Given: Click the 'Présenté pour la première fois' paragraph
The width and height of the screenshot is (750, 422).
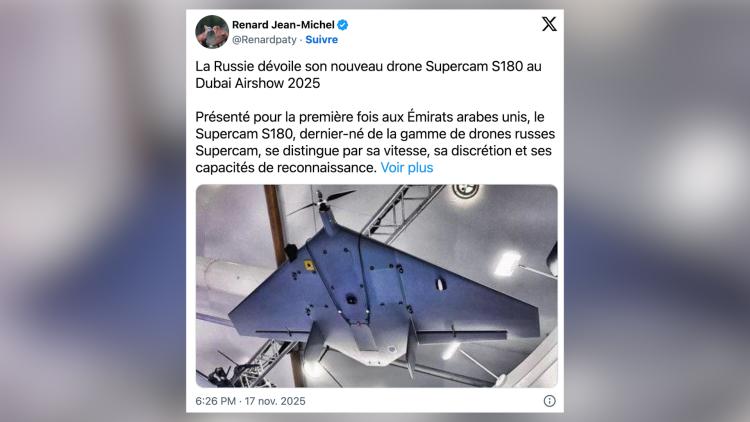Looking at the screenshot, I should 375,142.
